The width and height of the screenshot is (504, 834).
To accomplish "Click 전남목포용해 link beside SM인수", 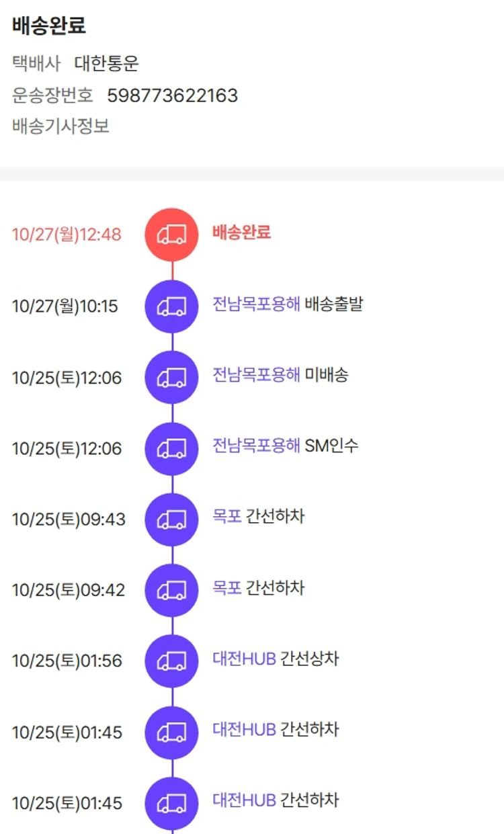I will [256, 446].
